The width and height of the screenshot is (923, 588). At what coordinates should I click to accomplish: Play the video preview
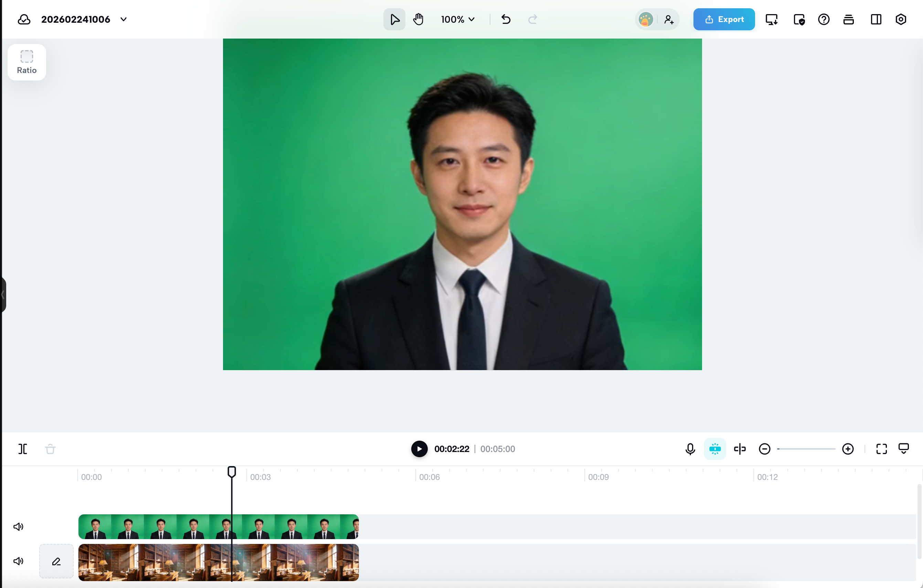coord(419,449)
